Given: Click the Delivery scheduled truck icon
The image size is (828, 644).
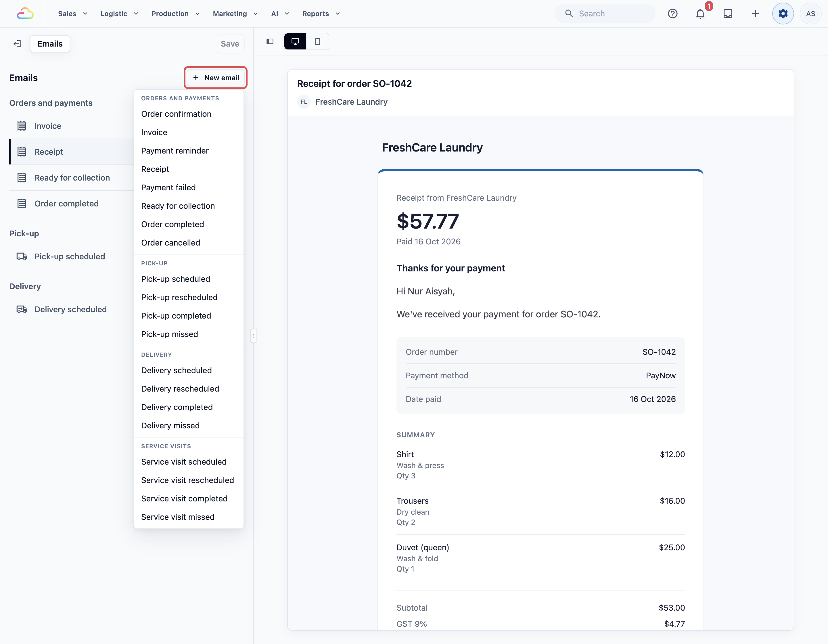Looking at the screenshot, I should pos(22,309).
